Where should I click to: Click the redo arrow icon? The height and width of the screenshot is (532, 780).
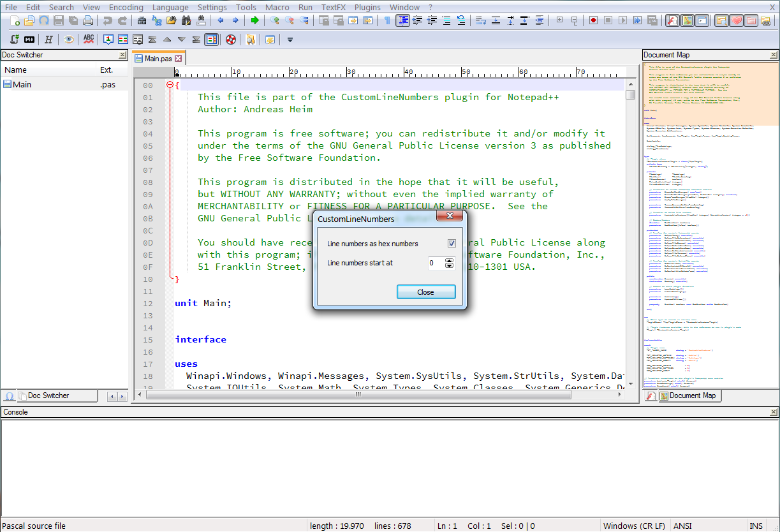click(x=122, y=20)
